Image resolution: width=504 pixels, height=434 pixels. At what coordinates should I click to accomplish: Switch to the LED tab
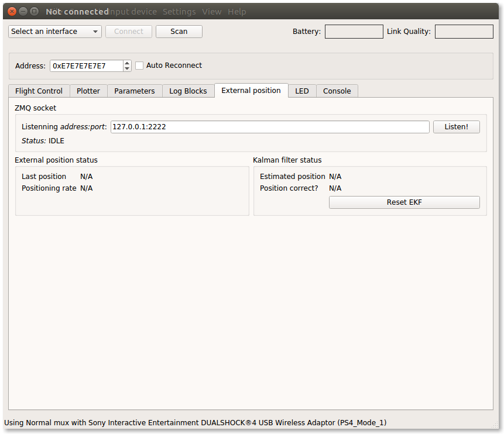(x=301, y=91)
